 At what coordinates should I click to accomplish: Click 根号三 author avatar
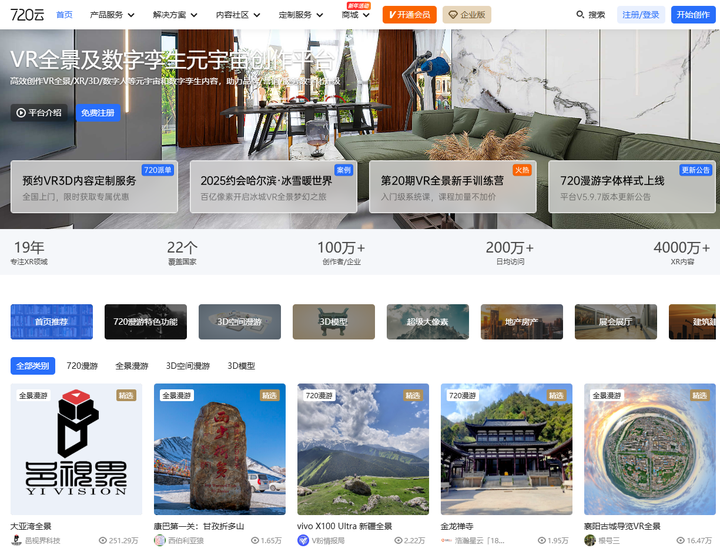coord(590,540)
